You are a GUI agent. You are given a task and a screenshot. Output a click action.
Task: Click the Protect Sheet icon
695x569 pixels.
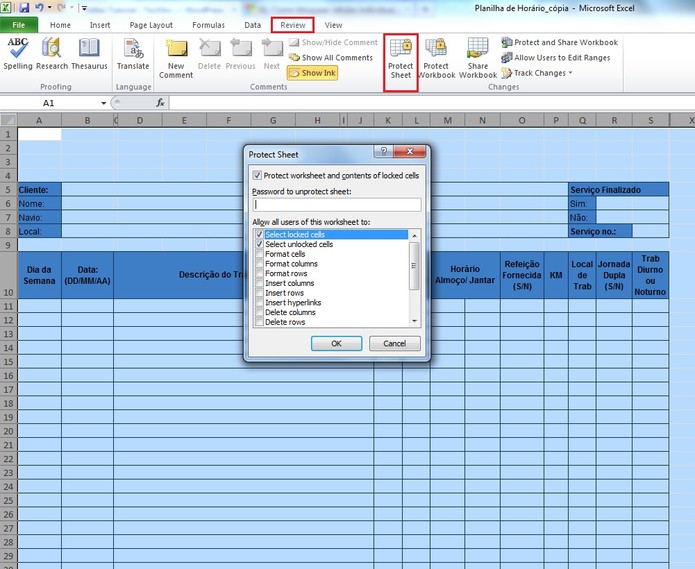[400, 58]
